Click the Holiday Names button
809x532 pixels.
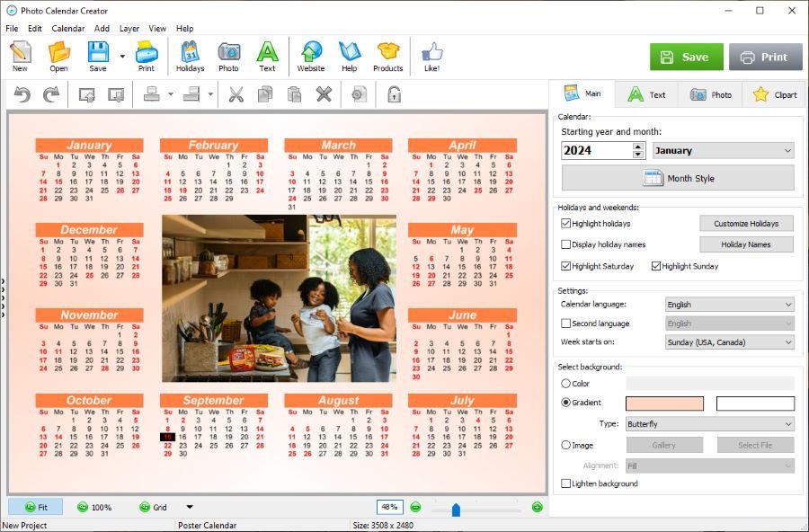[x=746, y=244]
